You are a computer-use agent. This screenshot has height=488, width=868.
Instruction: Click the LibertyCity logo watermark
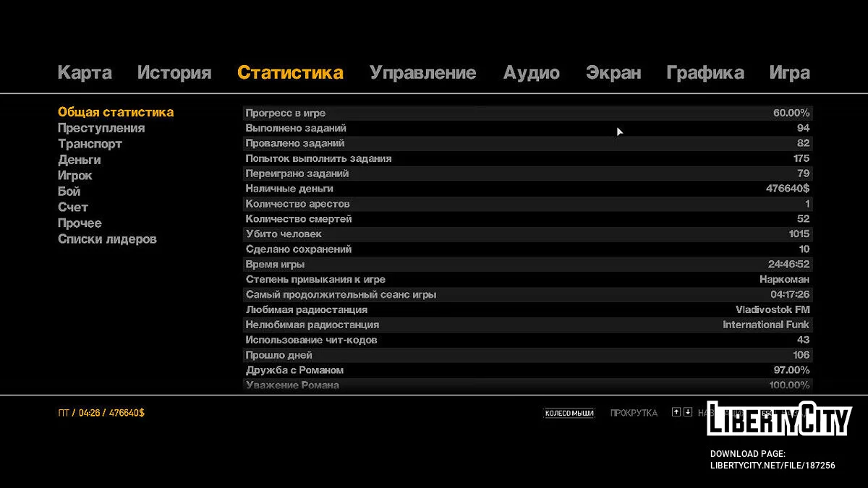pyautogui.click(x=778, y=419)
